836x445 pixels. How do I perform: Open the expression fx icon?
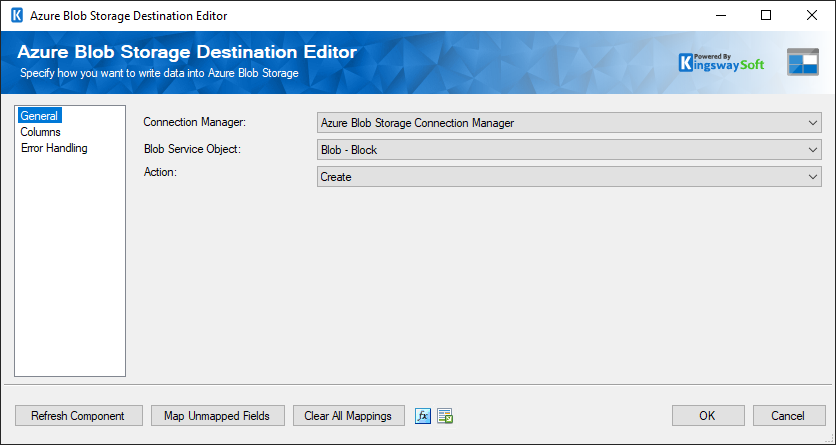pos(423,416)
